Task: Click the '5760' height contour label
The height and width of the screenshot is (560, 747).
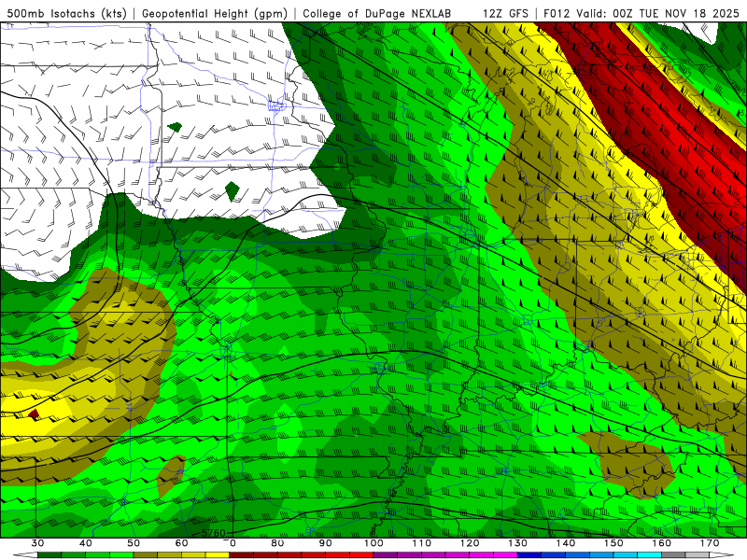Action: [x=213, y=533]
